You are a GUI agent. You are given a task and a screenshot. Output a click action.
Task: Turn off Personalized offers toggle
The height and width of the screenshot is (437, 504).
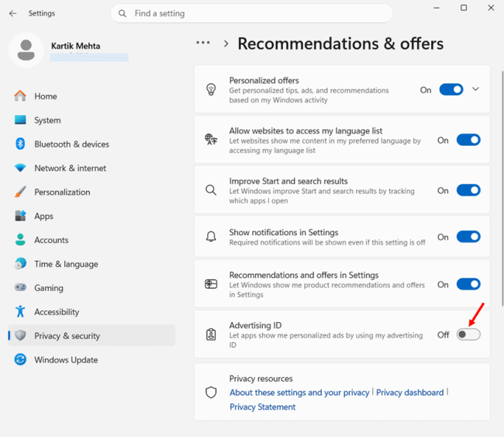451,89
